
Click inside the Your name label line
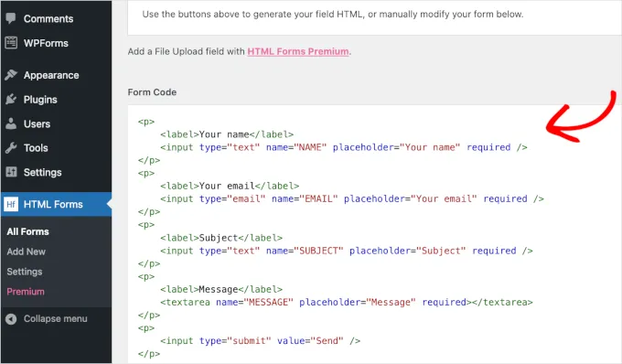227,134
